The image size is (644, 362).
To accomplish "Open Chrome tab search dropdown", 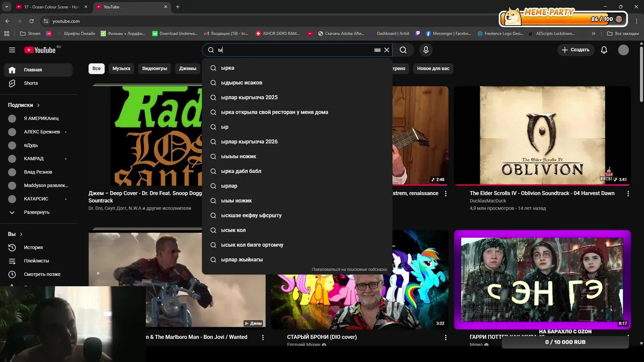I will pos(7,7).
